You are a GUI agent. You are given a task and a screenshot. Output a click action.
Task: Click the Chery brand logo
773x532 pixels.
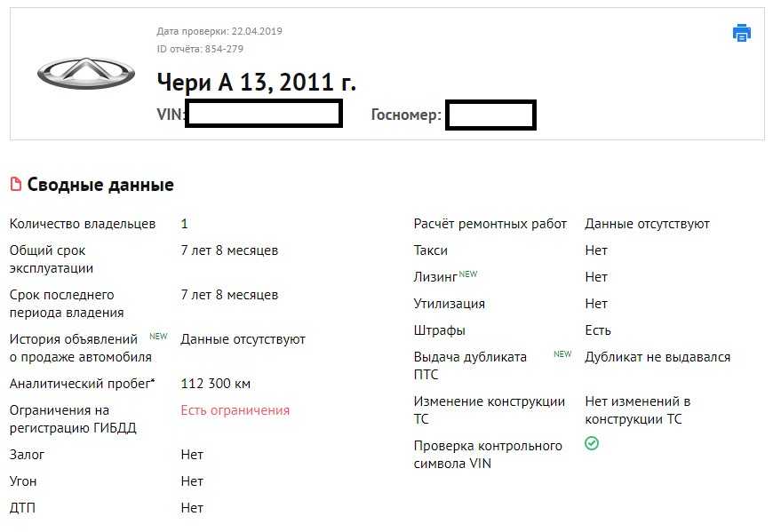[86, 74]
